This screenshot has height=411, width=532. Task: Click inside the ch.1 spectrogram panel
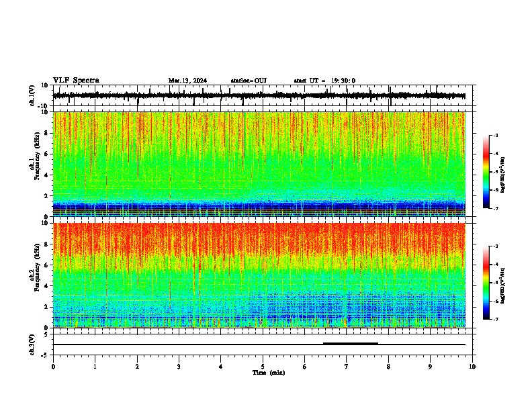click(x=259, y=164)
